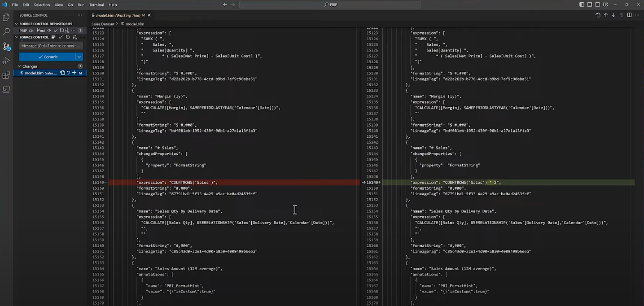Image resolution: width=644 pixels, height=306 pixels.
Task: Click Sales.Dataset in the breadcrumb
Action: click(102, 24)
